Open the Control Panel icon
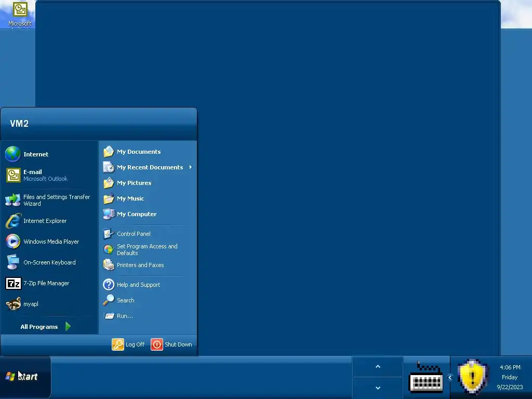Image resolution: width=532 pixels, height=399 pixels. point(109,234)
